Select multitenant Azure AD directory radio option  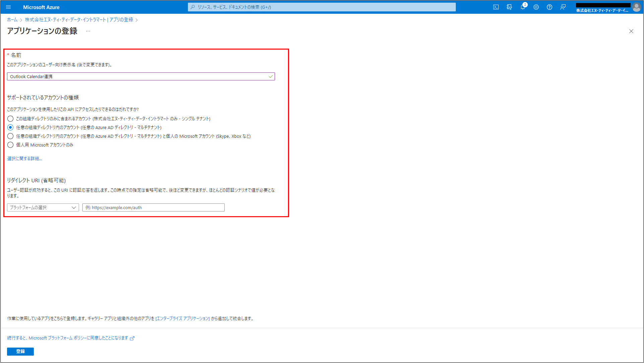pos(10,127)
